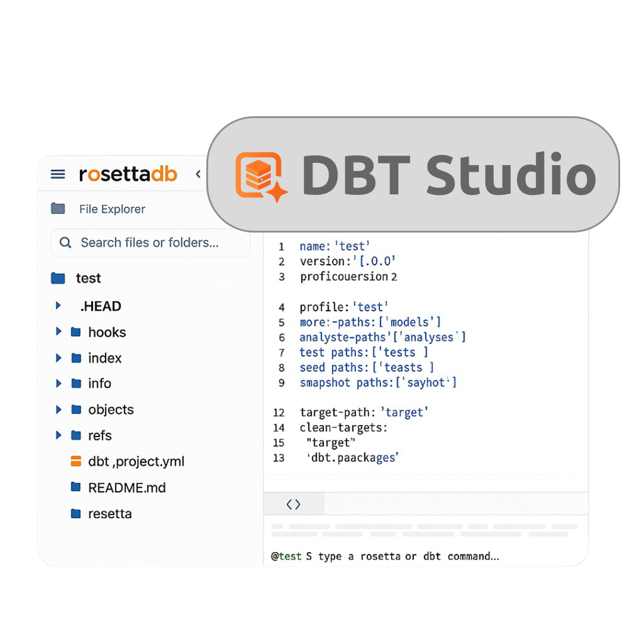Select line 4 profile entry in editor

click(x=345, y=306)
